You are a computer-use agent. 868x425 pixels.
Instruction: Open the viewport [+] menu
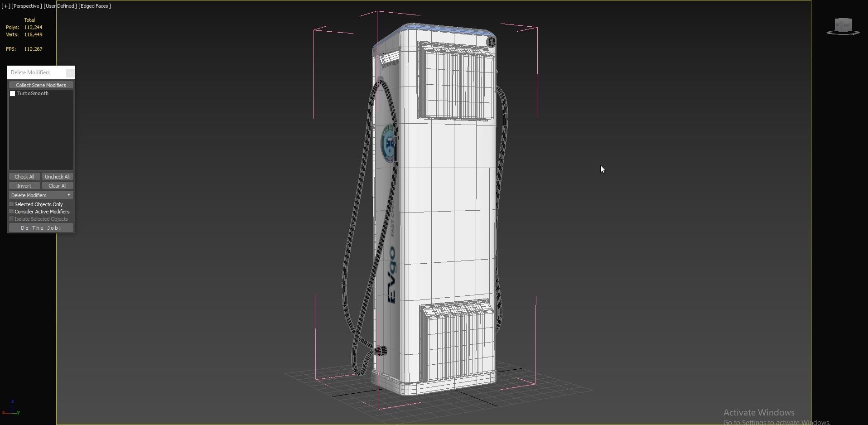(x=6, y=6)
